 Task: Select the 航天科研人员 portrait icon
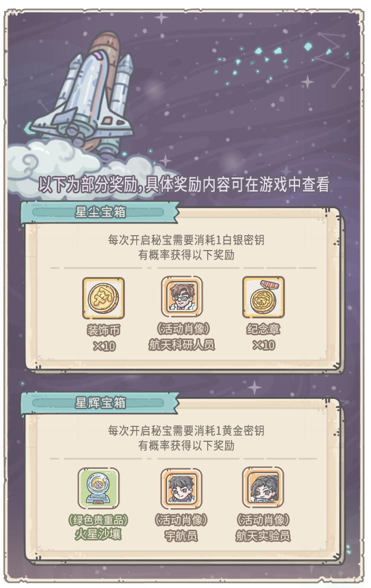click(x=182, y=297)
